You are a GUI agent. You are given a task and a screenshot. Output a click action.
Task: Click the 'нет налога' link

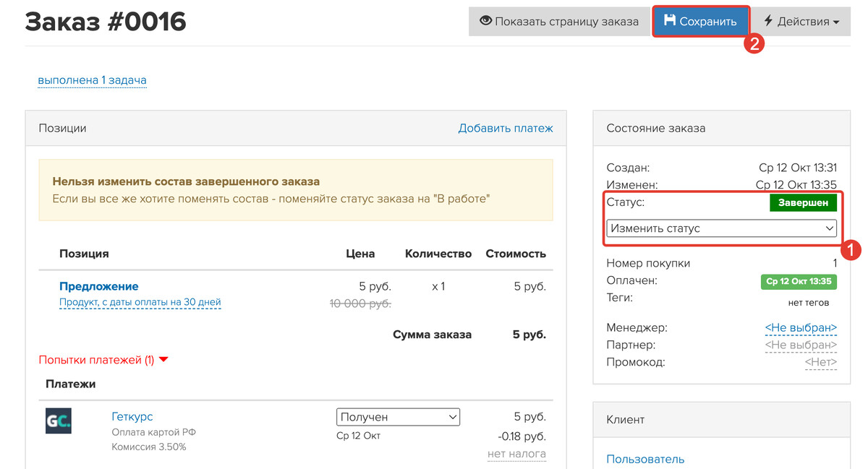point(516,454)
